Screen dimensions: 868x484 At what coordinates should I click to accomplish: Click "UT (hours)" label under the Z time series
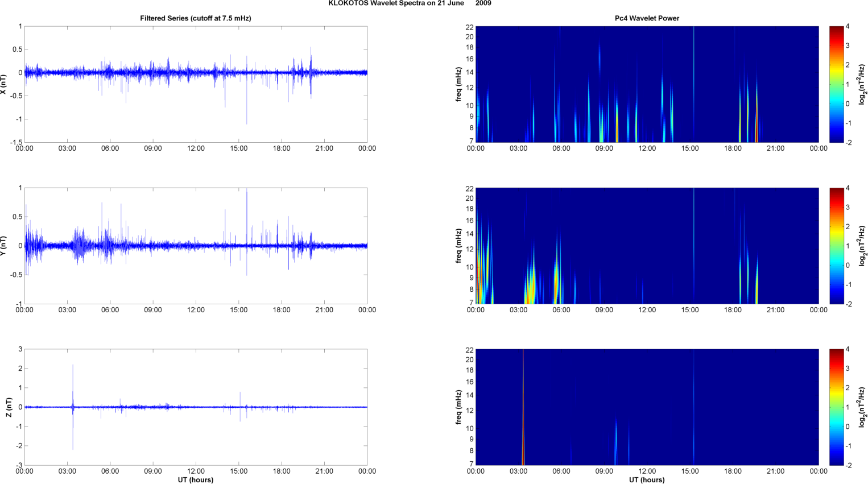tap(195, 479)
